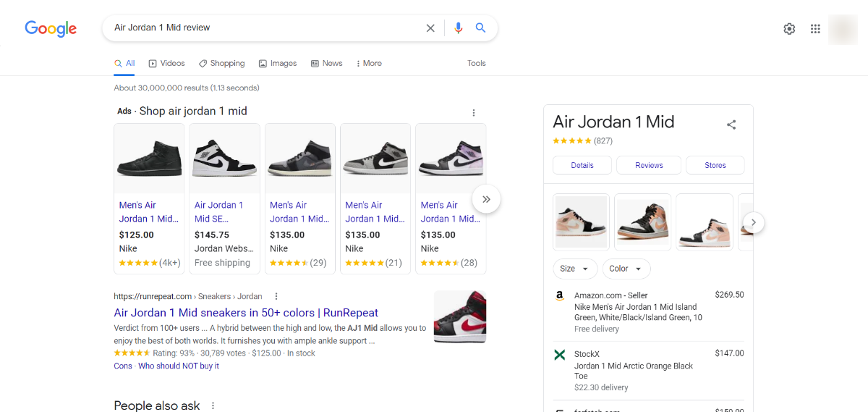Open People also ask options menu
The image size is (868, 412).
click(x=213, y=406)
